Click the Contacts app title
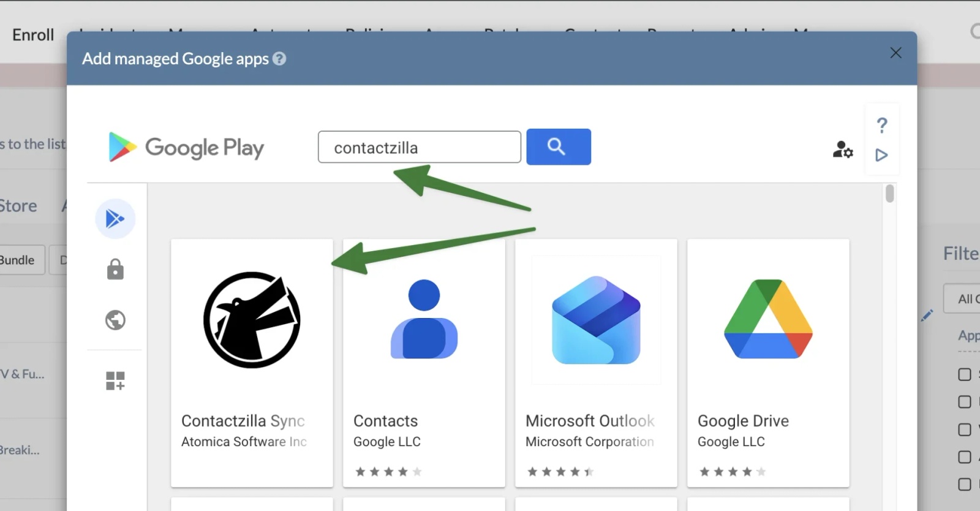Viewport: 980px width, 511px height. [x=385, y=421]
